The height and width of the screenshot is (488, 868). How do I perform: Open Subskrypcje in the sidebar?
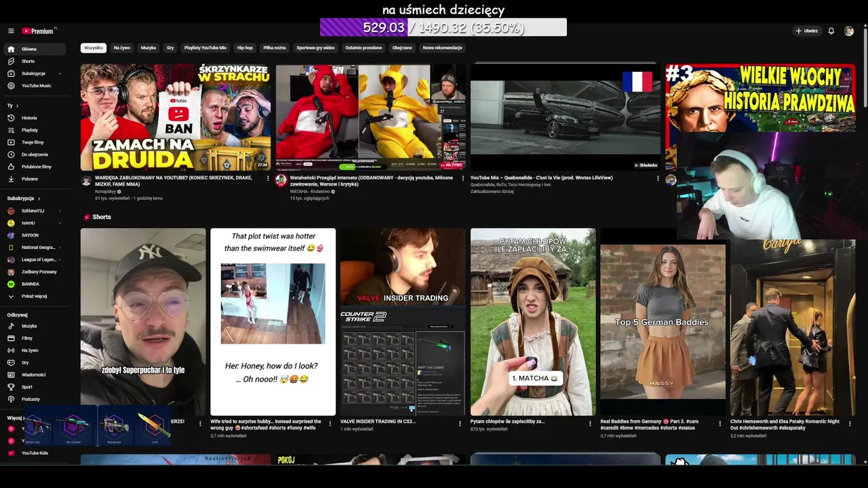pos(35,74)
